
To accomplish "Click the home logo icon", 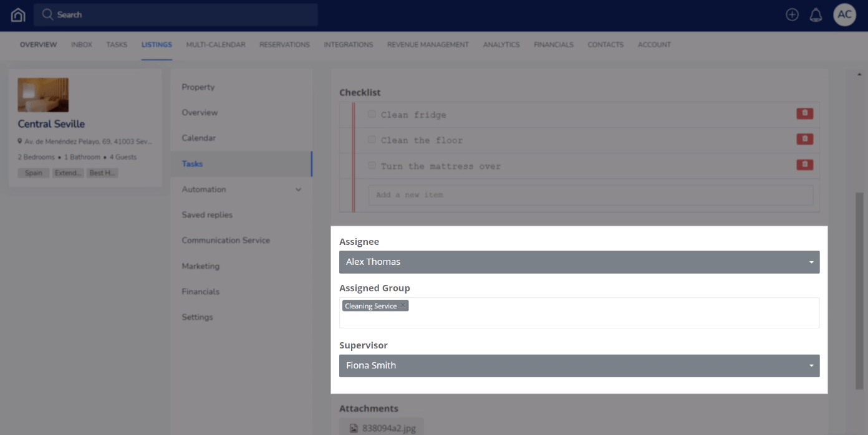I will 18,15.
